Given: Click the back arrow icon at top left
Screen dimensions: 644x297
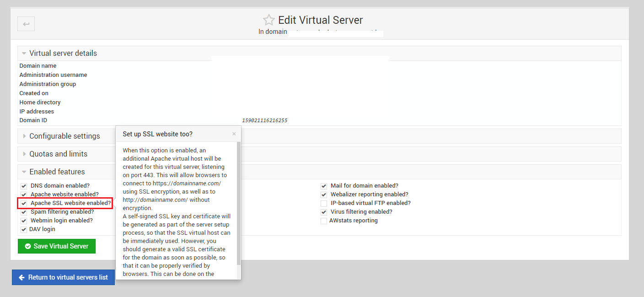Looking at the screenshot, I should tap(26, 23).
